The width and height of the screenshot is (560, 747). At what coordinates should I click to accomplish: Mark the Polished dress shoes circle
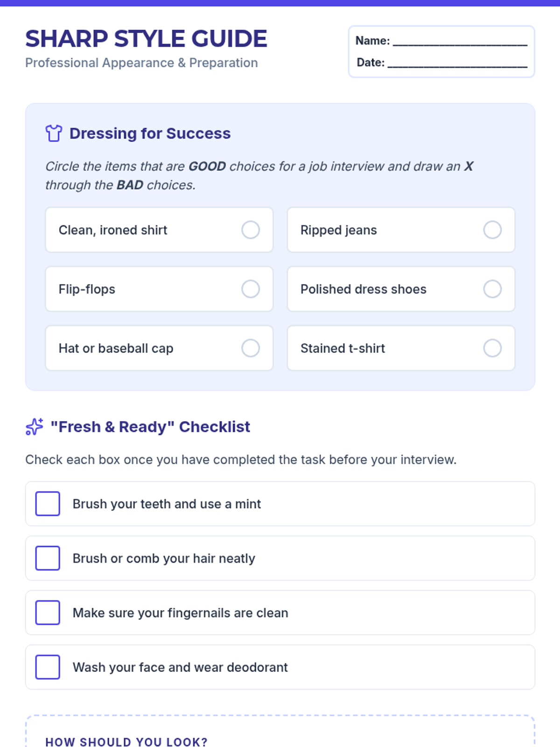(x=492, y=289)
